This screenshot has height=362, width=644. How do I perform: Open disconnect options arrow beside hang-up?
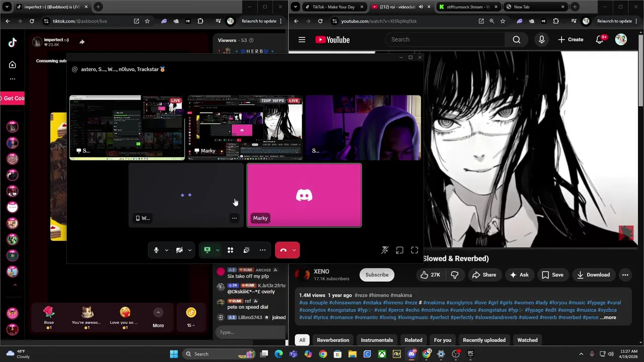(294, 250)
